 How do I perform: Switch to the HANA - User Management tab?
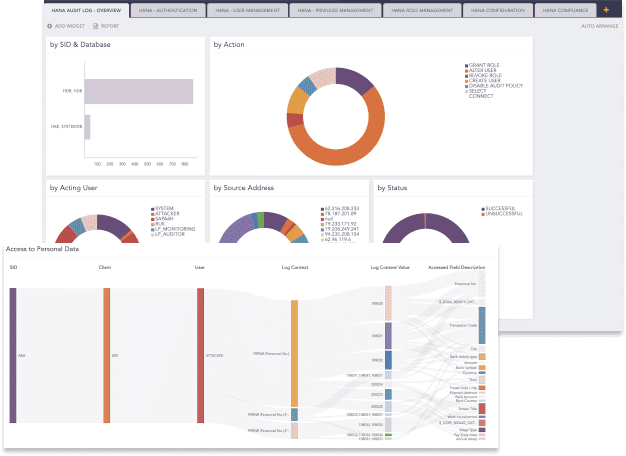pyautogui.click(x=248, y=10)
